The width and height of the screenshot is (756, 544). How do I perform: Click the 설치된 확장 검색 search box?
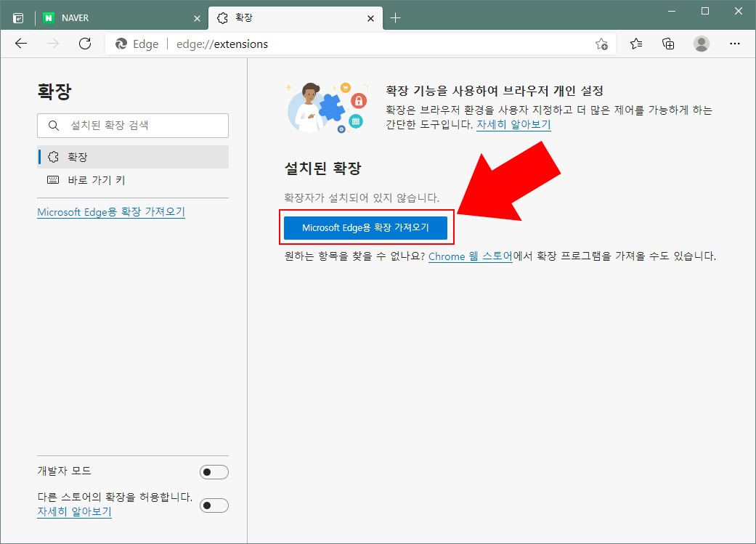tap(133, 126)
